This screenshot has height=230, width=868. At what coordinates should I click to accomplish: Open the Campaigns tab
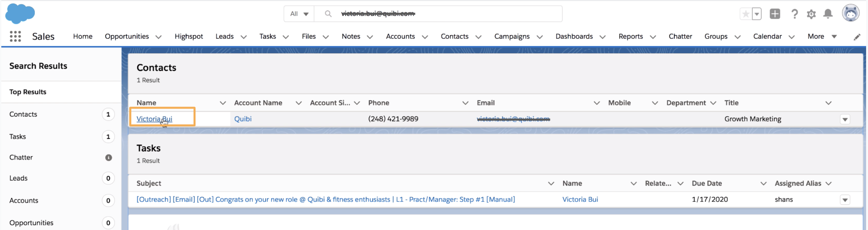tap(512, 36)
